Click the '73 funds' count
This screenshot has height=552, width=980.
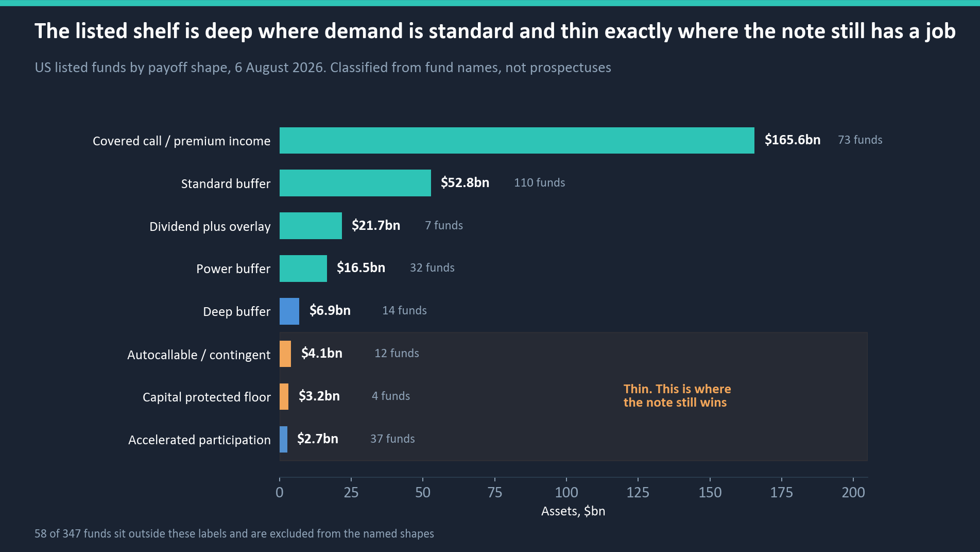pyautogui.click(x=860, y=140)
